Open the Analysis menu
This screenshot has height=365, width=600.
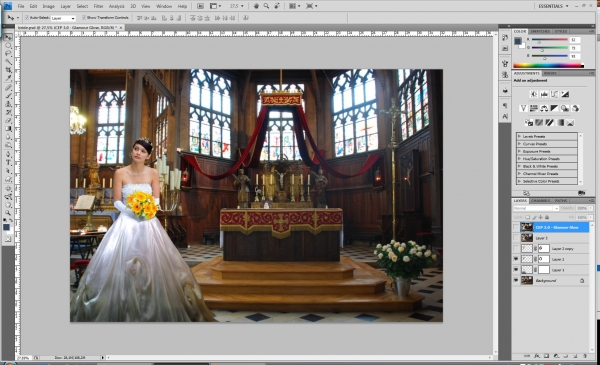[117, 6]
